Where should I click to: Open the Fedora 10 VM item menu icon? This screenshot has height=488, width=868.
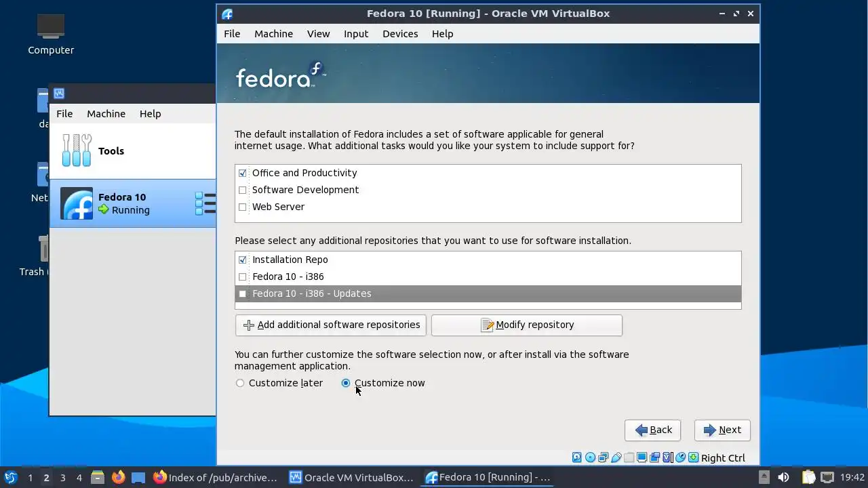205,203
